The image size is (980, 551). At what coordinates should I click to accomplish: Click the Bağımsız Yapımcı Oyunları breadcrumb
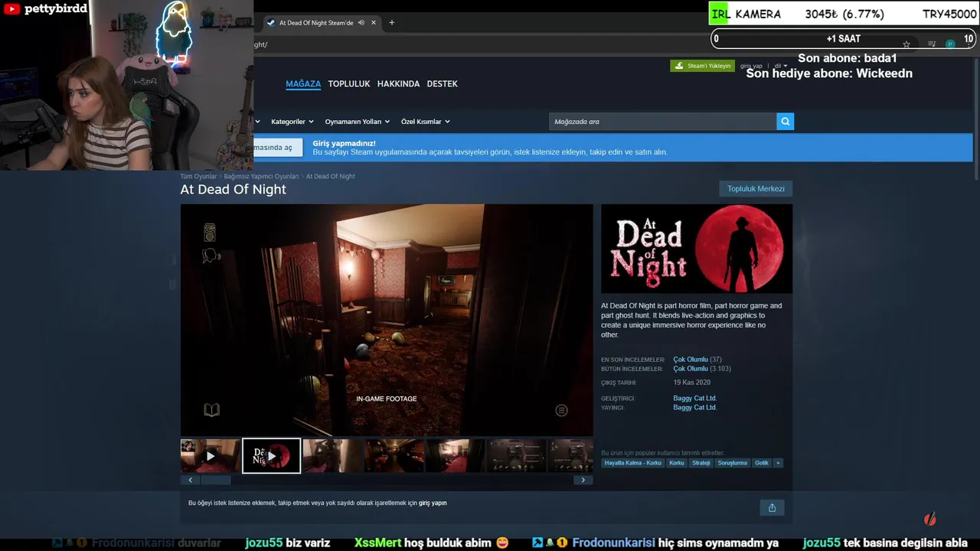click(x=261, y=177)
